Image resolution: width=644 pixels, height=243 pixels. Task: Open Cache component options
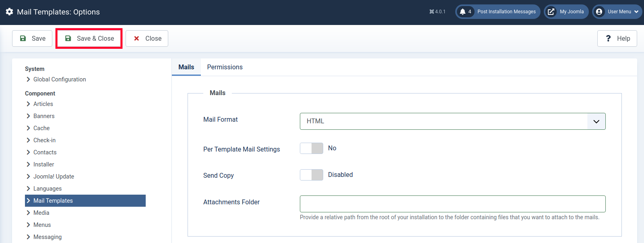[x=41, y=128]
